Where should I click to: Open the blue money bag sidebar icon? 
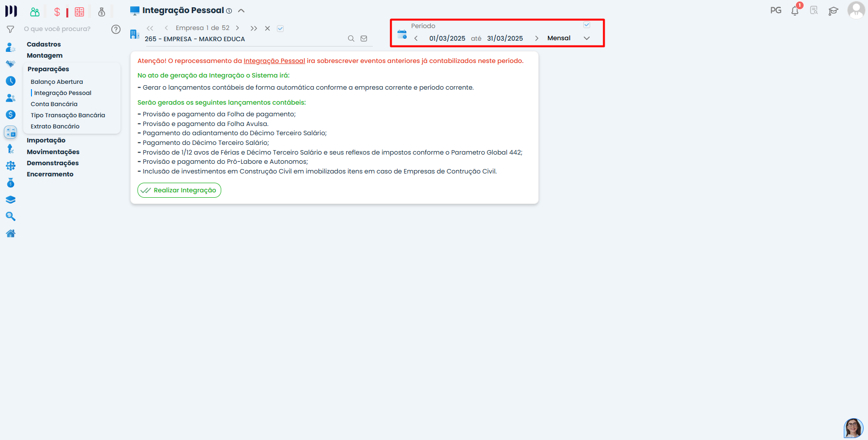10,183
